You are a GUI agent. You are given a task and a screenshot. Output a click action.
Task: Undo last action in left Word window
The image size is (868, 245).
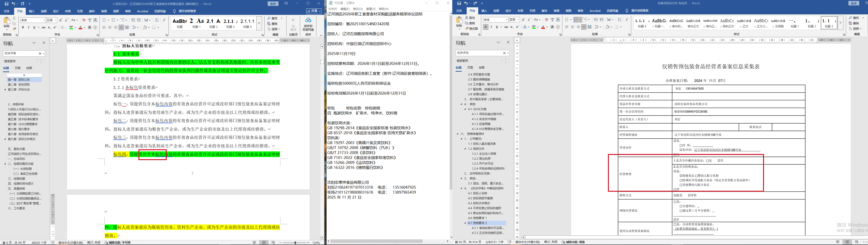tap(13, 4)
